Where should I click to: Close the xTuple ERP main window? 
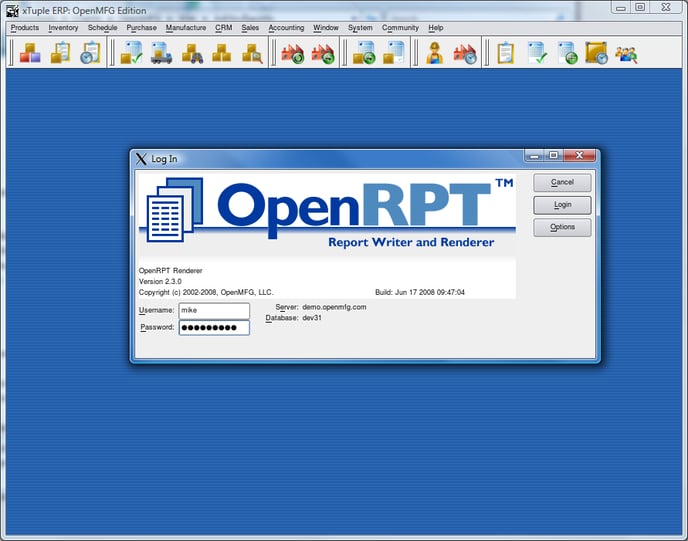coord(666,7)
